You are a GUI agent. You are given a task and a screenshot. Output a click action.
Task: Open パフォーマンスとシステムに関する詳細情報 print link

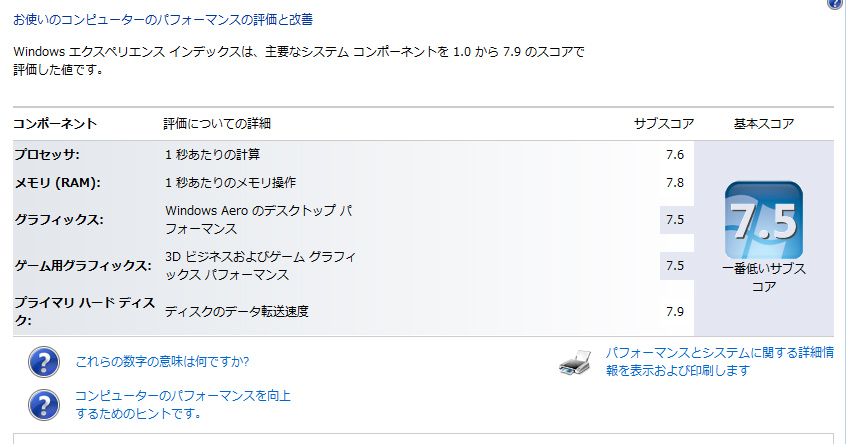[x=719, y=361]
